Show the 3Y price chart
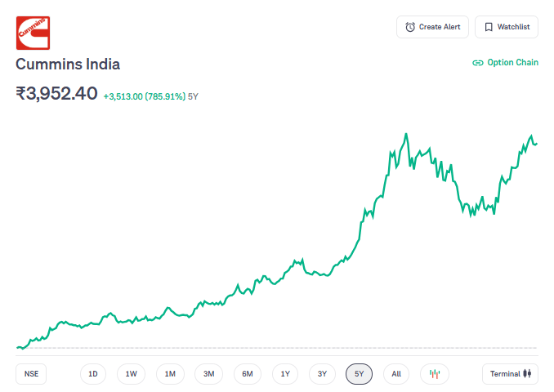554x392 pixels. [322, 374]
